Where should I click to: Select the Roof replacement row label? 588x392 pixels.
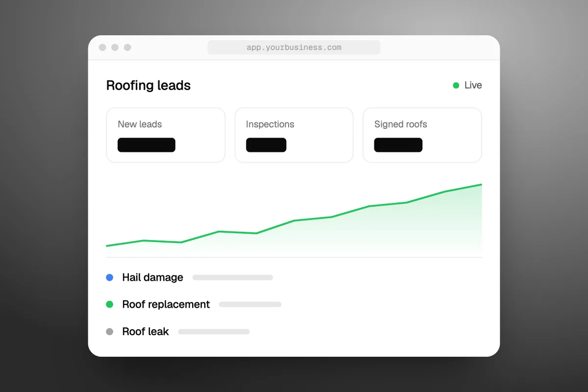coord(166,304)
